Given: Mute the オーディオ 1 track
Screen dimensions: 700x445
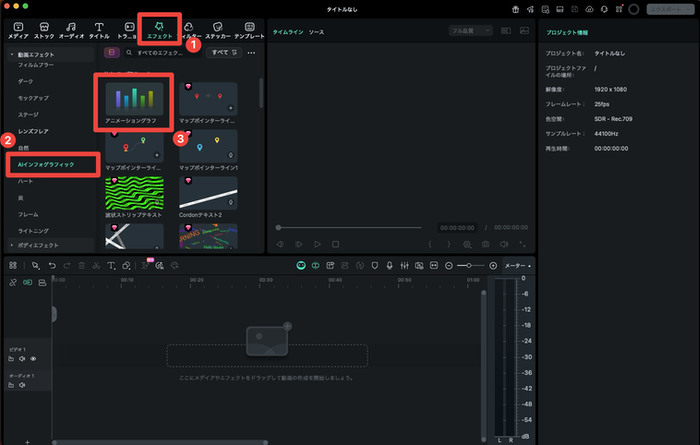Looking at the screenshot, I should [22, 386].
